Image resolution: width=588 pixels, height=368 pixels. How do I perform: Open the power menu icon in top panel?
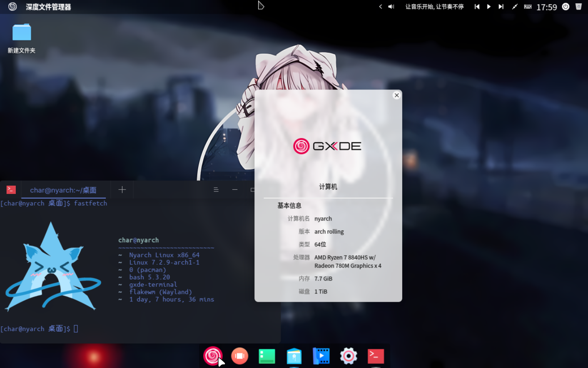click(566, 7)
